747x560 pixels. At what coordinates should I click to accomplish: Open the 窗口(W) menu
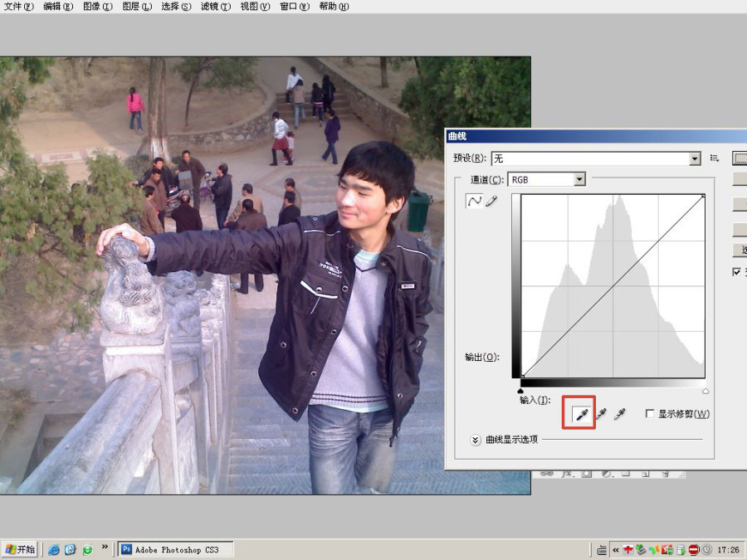coord(295,6)
